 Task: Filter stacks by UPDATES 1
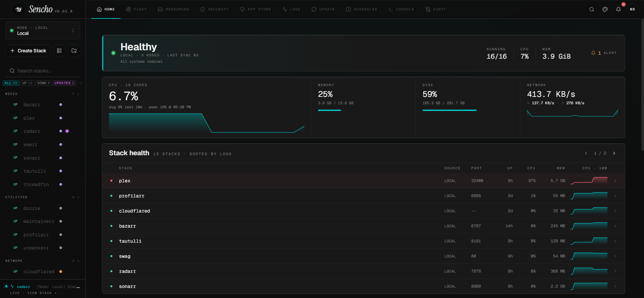coord(64,83)
